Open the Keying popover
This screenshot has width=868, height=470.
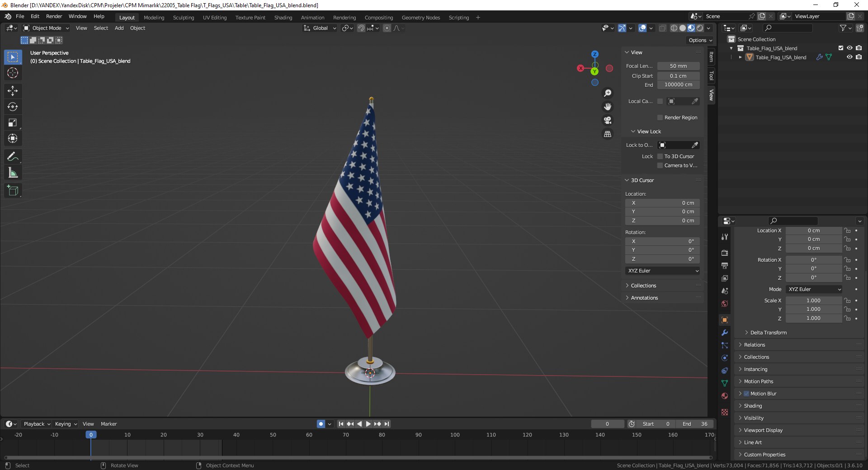66,424
